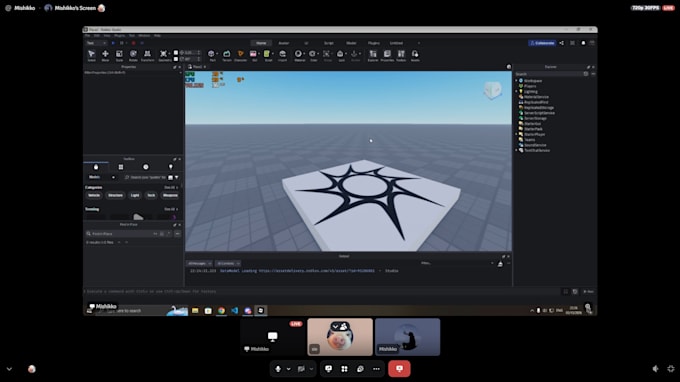Open the Toolbox inventory grid tab
Image resolution: width=680 pixels, height=382 pixels.
click(121, 167)
